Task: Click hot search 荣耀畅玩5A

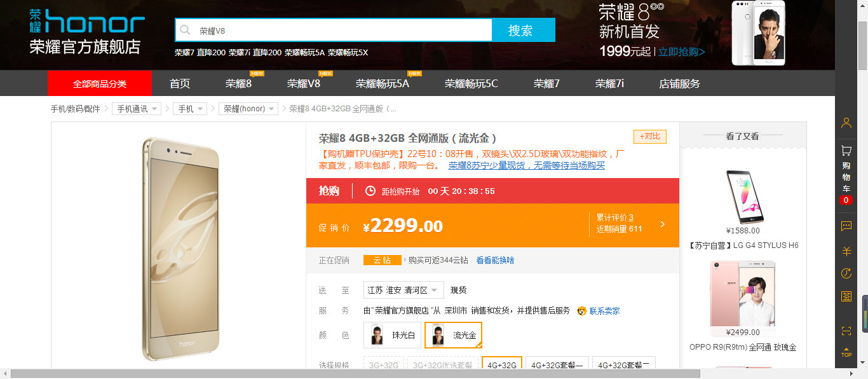Action: point(304,53)
